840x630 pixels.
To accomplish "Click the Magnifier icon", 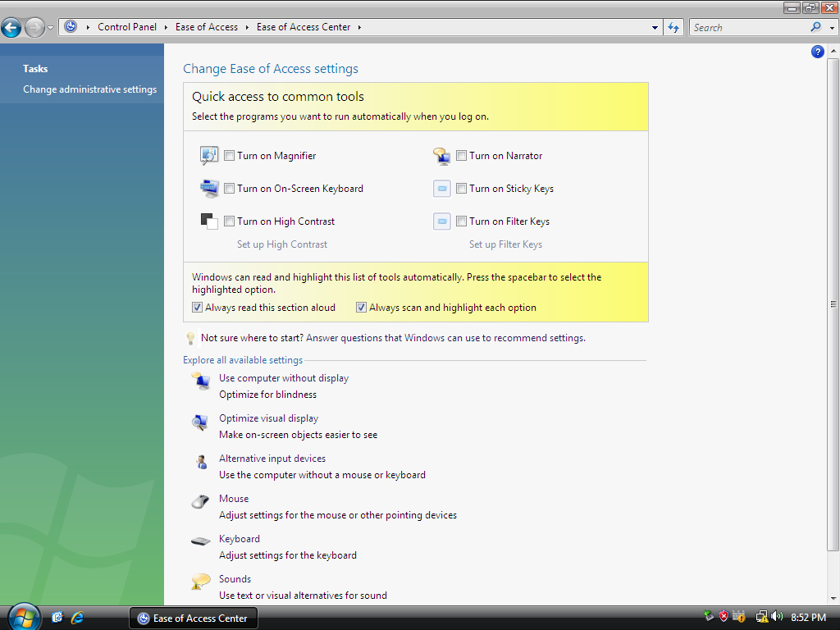I will click(x=209, y=156).
